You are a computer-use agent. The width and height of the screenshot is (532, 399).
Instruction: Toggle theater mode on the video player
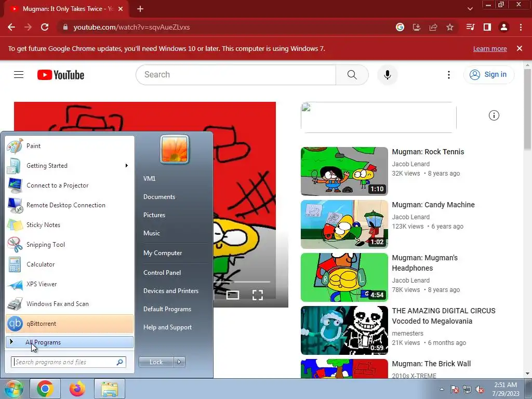tap(233, 295)
